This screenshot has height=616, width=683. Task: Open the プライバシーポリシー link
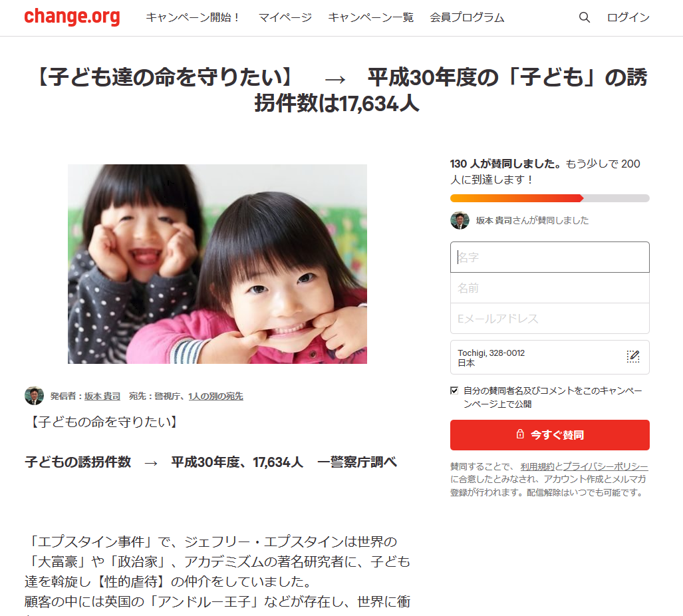click(x=605, y=466)
